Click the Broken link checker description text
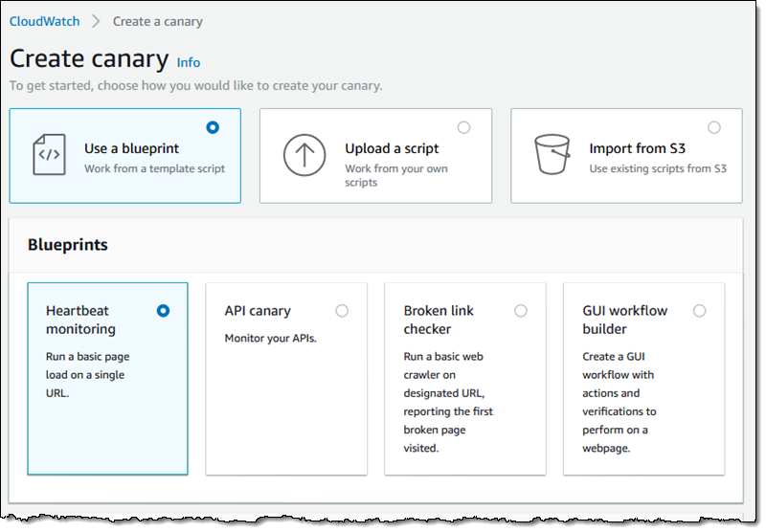766x532 pixels. click(448, 402)
